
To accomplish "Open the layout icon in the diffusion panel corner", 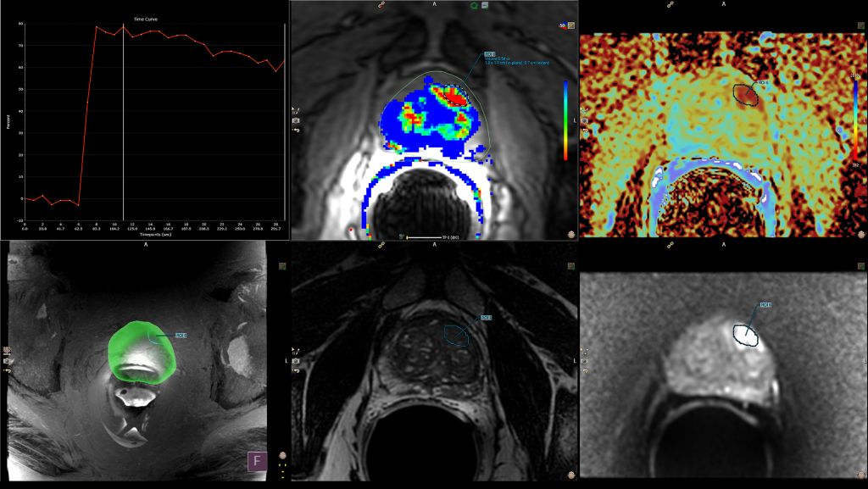I will [x=861, y=266].
